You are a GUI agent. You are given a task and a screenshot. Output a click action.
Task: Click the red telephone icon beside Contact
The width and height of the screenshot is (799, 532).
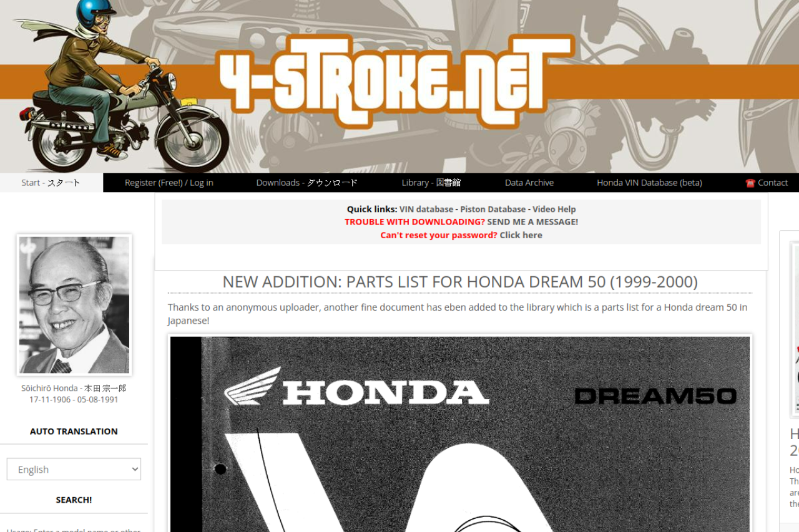point(750,183)
